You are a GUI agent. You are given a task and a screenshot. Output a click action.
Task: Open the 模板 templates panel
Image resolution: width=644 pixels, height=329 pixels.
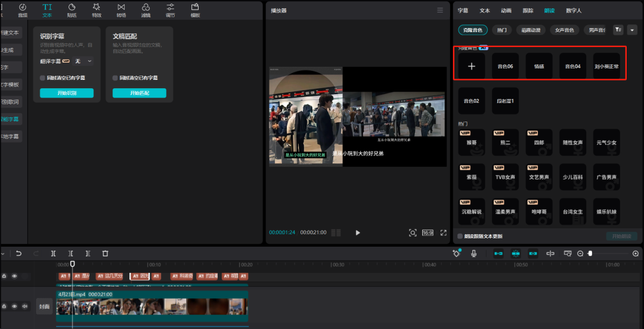pyautogui.click(x=195, y=10)
